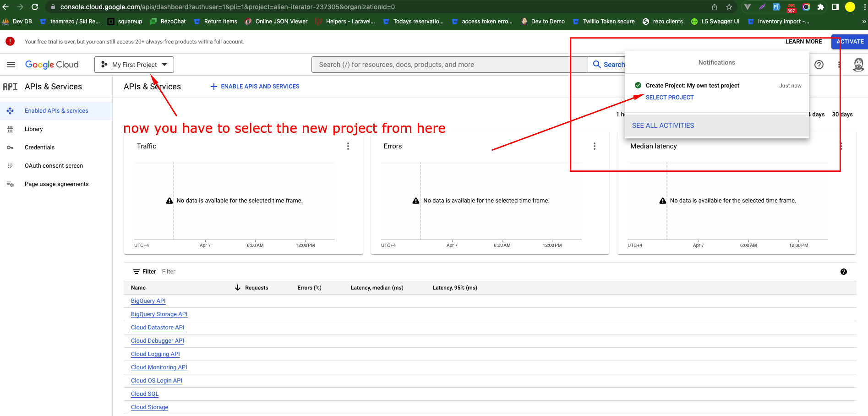Image resolution: width=868 pixels, height=416 pixels.
Task: Open the Dev to Demo bookmark
Action: point(543,22)
